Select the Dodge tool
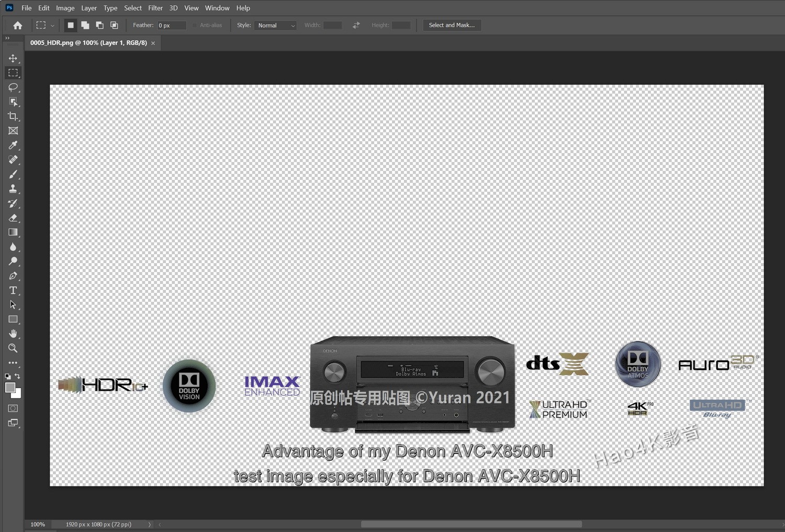This screenshot has height=532, width=785. click(x=13, y=261)
